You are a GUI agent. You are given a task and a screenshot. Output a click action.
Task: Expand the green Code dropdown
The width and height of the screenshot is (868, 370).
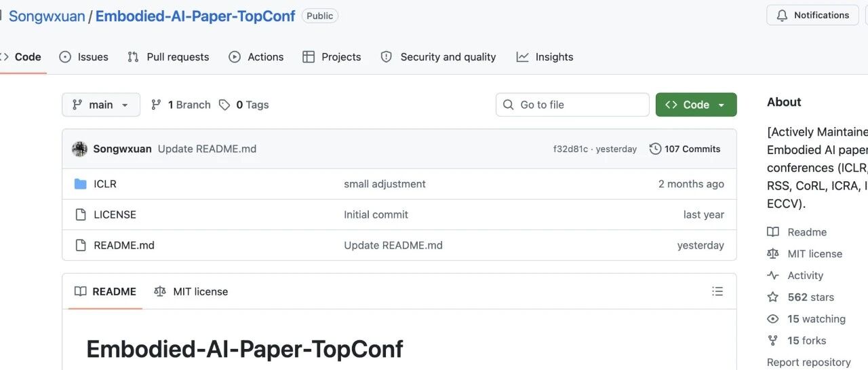(696, 105)
